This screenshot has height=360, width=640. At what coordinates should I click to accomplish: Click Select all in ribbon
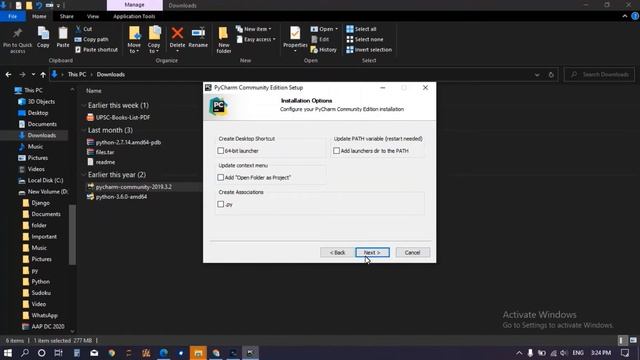pyautogui.click(x=361, y=29)
